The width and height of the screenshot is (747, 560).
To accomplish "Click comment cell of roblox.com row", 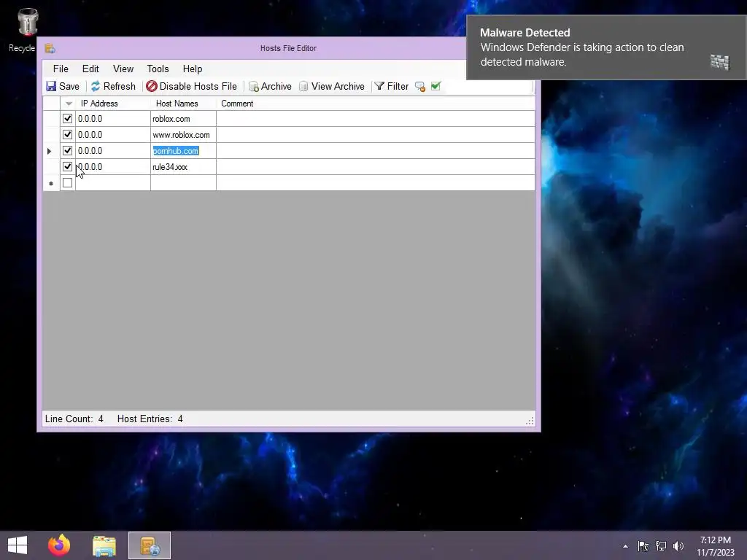I will coord(376,119).
